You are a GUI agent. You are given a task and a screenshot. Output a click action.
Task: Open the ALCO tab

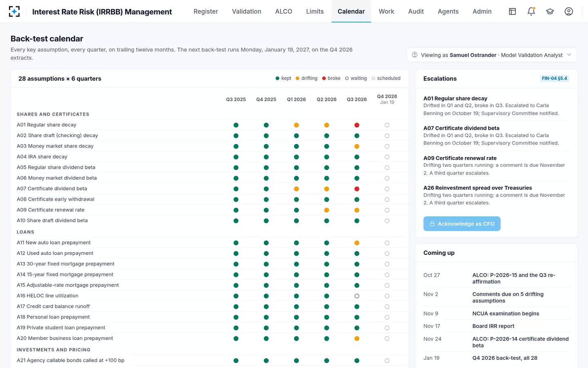click(x=284, y=11)
